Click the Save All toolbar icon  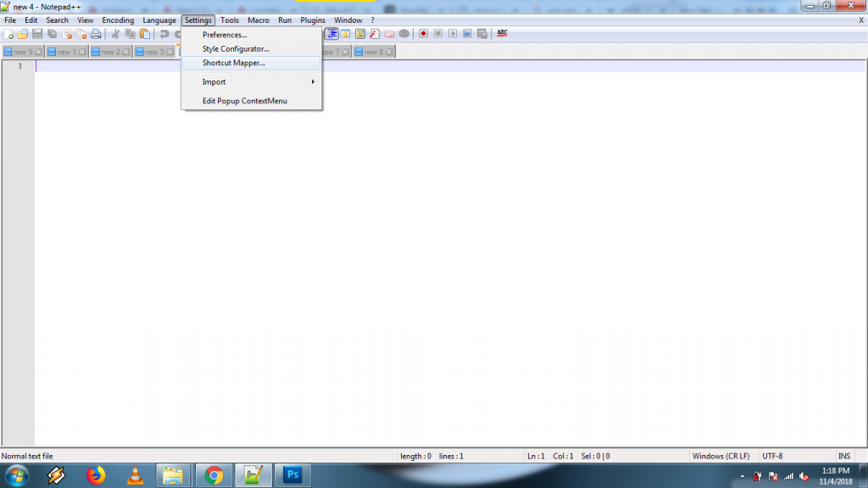52,34
